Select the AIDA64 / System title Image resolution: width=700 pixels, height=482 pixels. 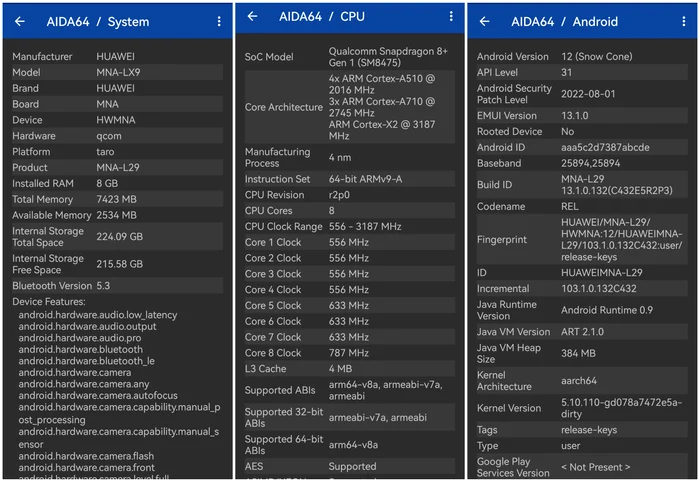(x=98, y=22)
